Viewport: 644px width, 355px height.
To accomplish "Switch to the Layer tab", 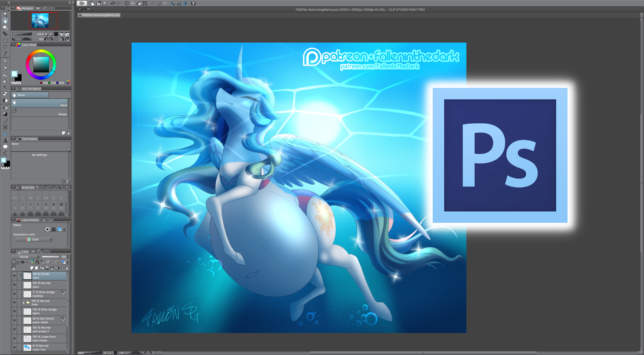I will [23, 251].
